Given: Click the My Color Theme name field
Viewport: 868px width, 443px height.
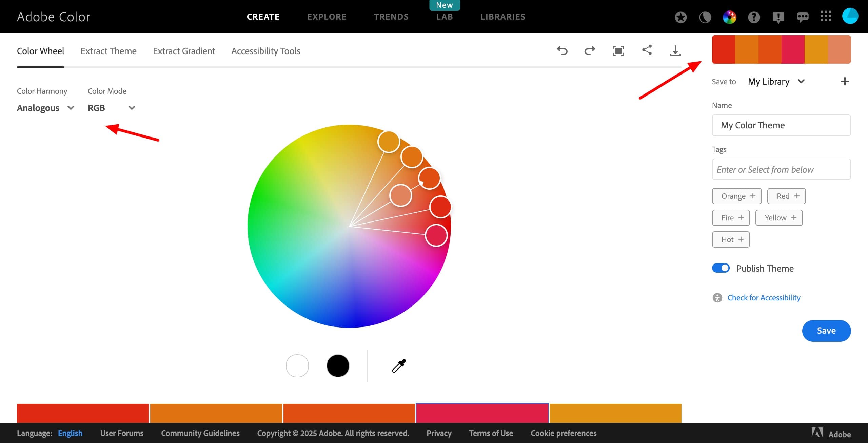Looking at the screenshot, I should tap(781, 125).
